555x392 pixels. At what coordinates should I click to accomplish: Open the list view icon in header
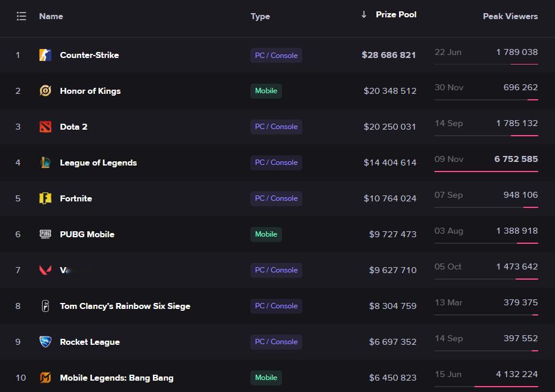pos(22,16)
